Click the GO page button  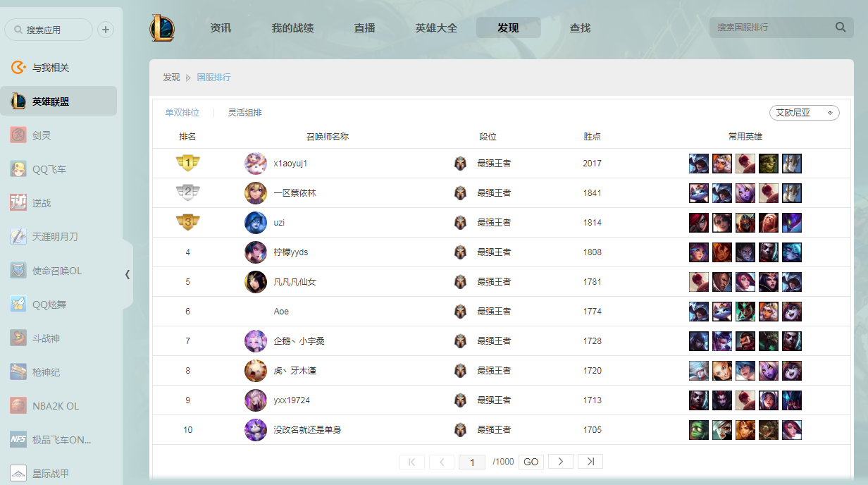pos(531,462)
